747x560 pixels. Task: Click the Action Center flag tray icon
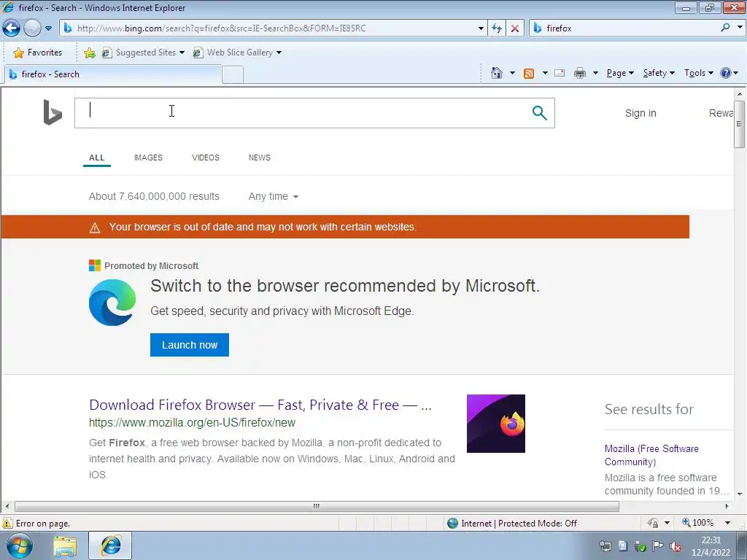click(657, 546)
